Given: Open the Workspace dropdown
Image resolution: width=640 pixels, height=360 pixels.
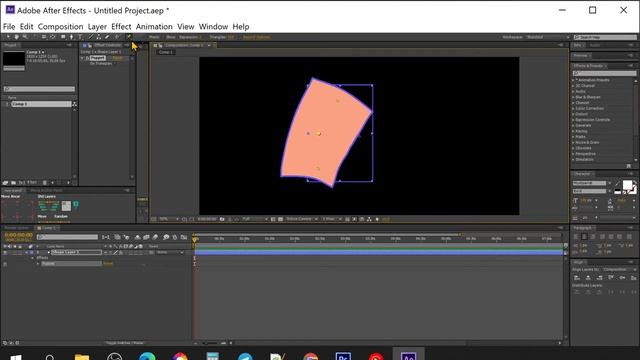Looking at the screenshot, I should point(547,37).
